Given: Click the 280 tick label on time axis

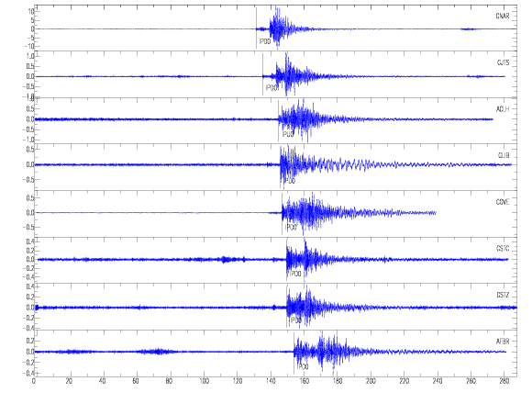Looking at the screenshot, I should (x=504, y=381).
